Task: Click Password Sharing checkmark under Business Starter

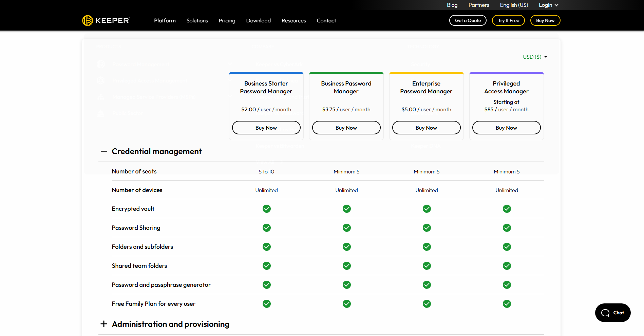Action: [267, 228]
